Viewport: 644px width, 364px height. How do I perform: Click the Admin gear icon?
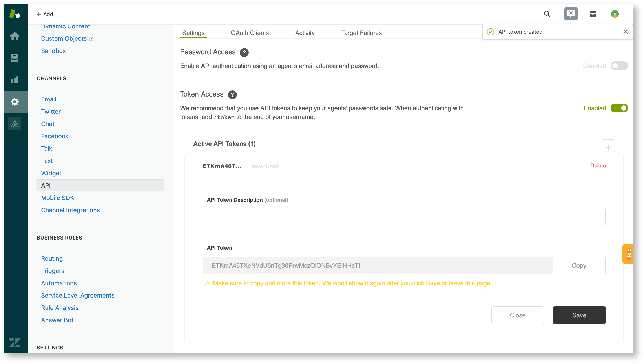click(x=15, y=102)
